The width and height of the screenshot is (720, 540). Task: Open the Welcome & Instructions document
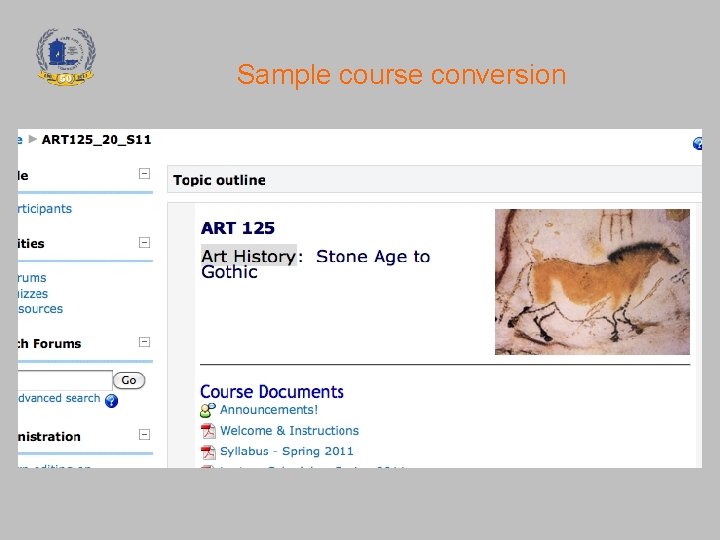(289, 431)
